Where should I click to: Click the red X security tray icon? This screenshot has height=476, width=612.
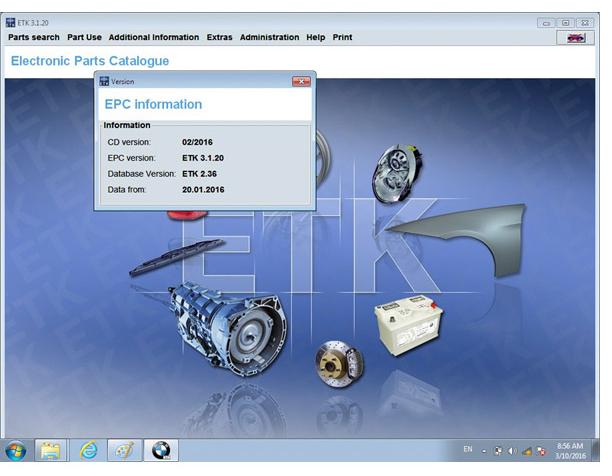[541, 451]
